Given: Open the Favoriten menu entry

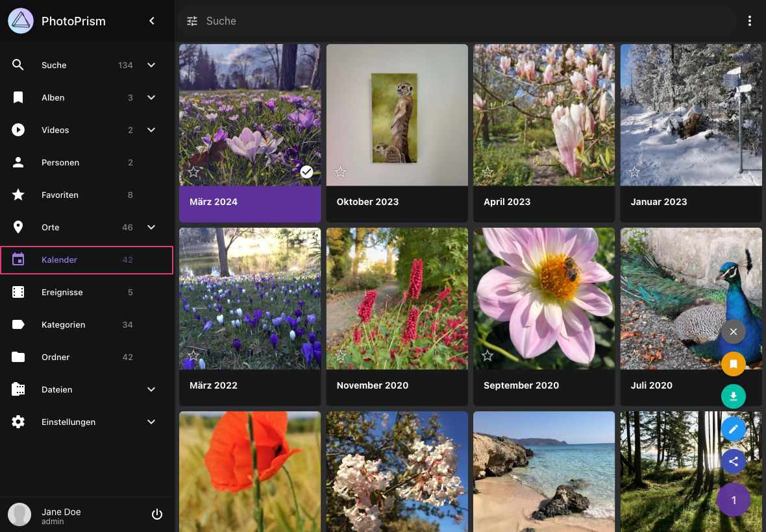Looking at the screenshot, I should click(x=87, y=195).
